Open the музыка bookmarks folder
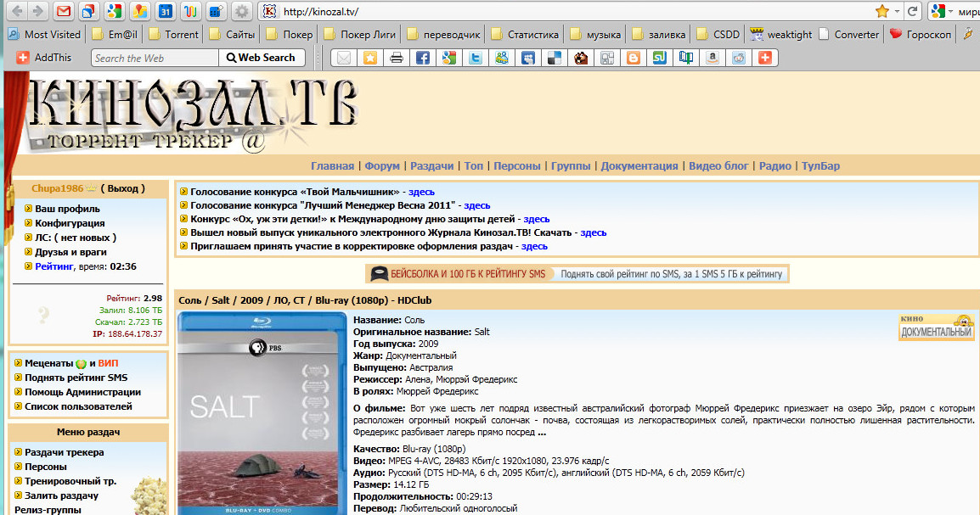 pyautogui.click(x=595, y=34)
